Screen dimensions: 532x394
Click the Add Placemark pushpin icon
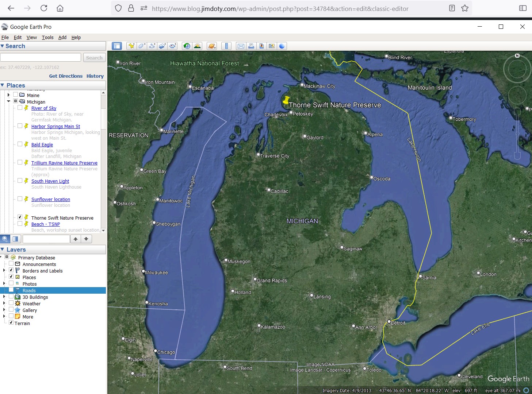(x=131, y=46)
